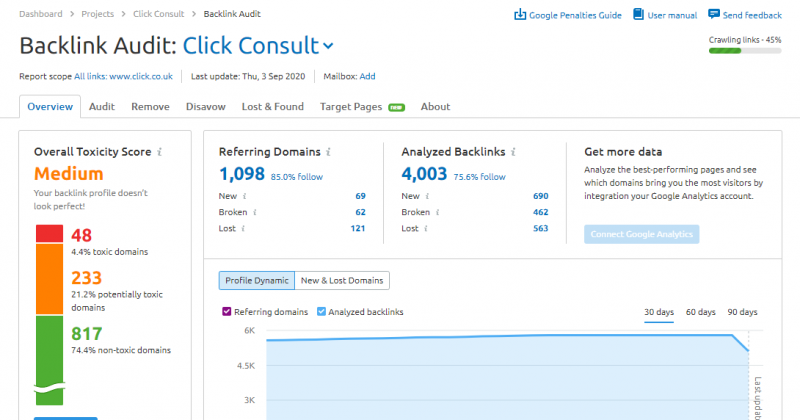Image resolution: width=800 pixels, height=420 pixels.
Task: Click the 817 non-toxic domains count
Action: tap(86, 334)
